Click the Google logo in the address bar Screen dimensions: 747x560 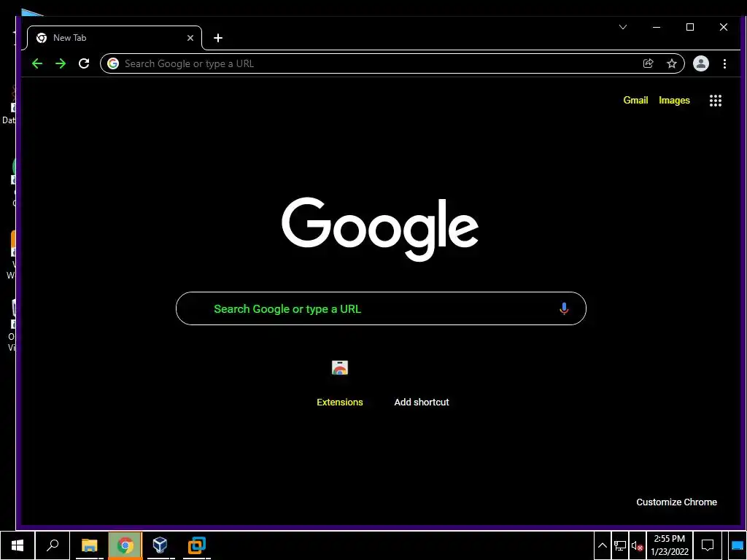pyautogui.click(x=113, y=64)
